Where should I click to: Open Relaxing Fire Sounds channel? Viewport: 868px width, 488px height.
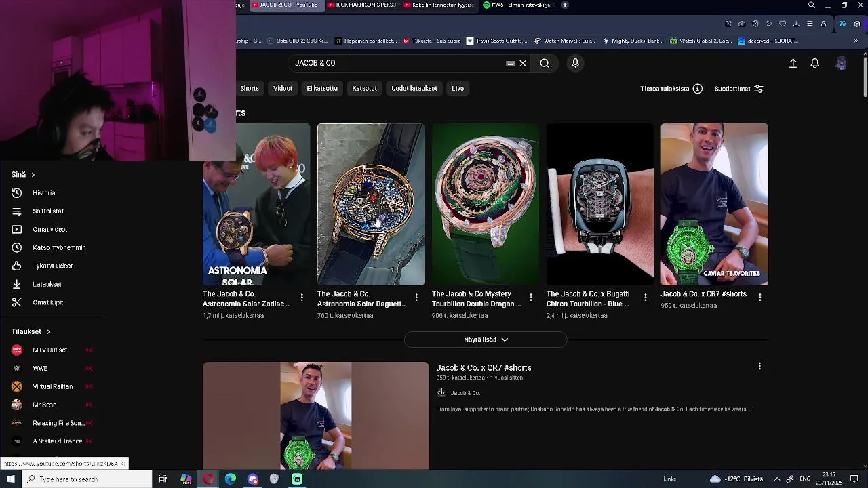58,424
